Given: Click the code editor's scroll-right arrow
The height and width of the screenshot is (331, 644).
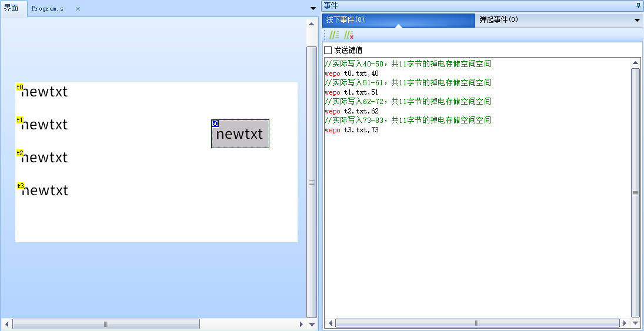Looking at the screenshot, I should pyautogui.click(x=625, y=323).
